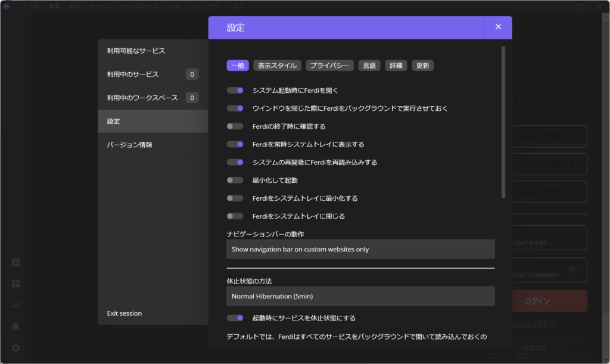Image resolution: width=610 pixels, height=364 pixels.
Task: Select the 一般 tab
Action: [238, 66]
